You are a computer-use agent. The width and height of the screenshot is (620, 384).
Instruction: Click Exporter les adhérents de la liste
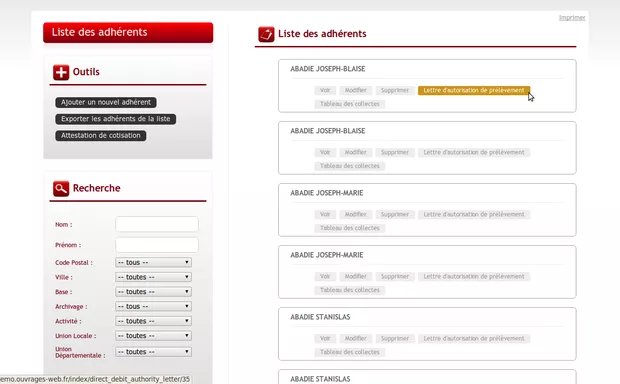(115, 119)
